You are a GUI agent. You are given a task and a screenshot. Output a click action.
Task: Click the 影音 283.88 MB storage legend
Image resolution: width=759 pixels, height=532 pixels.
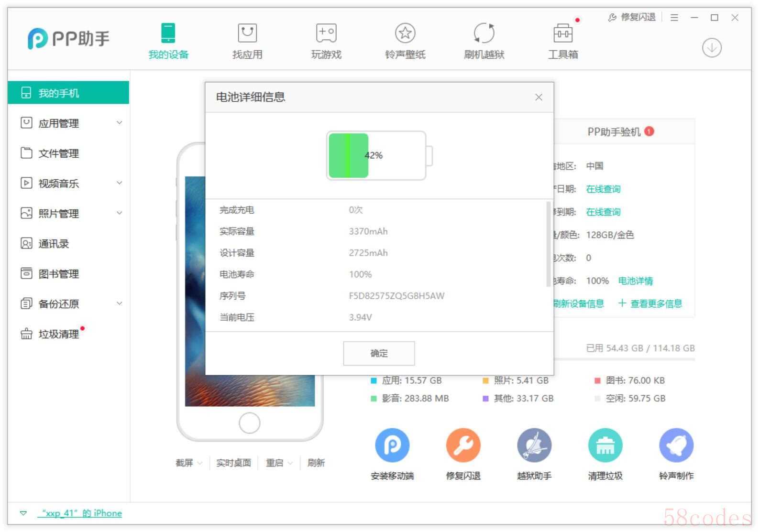410,398
